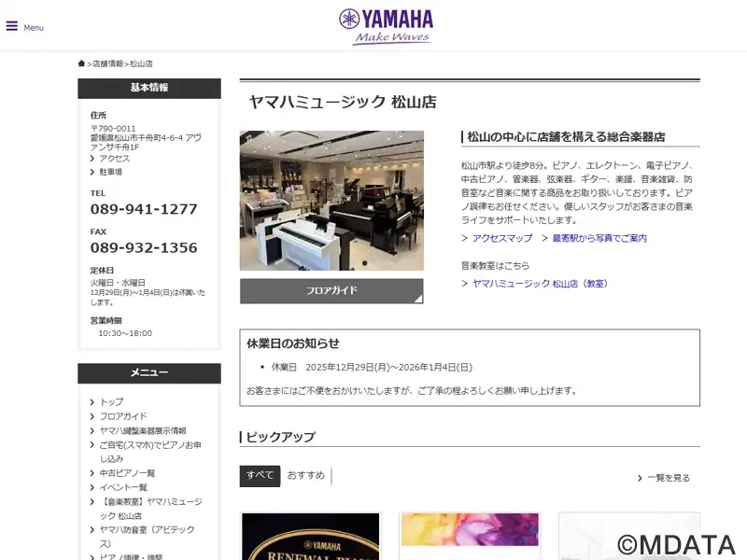Screen dimensions: 747x560
Task: Open ヤマハ鍵盤楽器展示情報 menu item
Action: [x=143, y=431]
